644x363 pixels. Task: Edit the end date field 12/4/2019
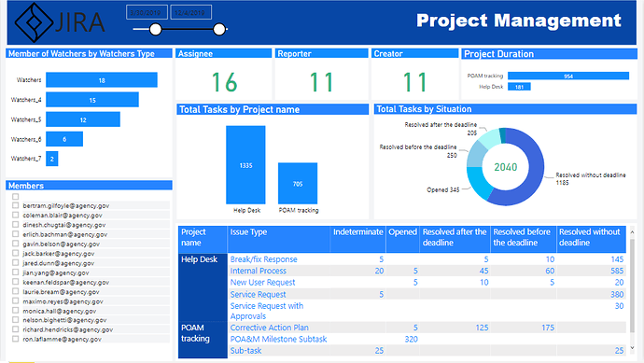(191, 12)
